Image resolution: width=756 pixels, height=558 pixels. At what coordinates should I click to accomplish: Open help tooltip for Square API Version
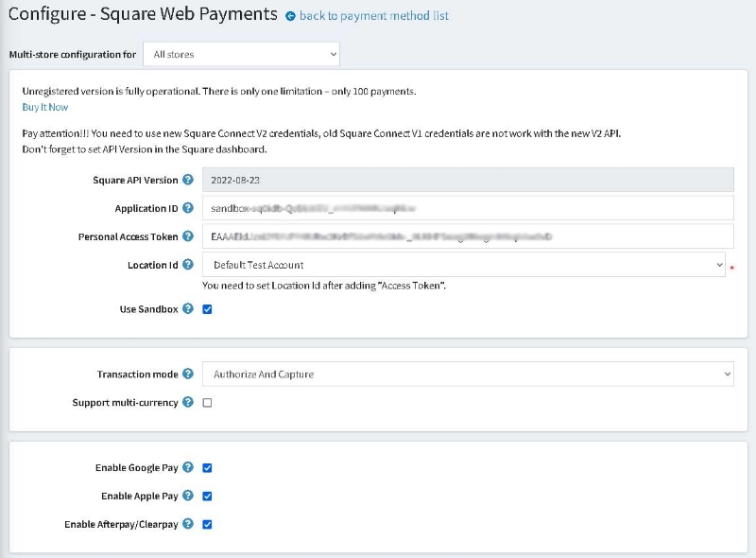pos(188,180)
